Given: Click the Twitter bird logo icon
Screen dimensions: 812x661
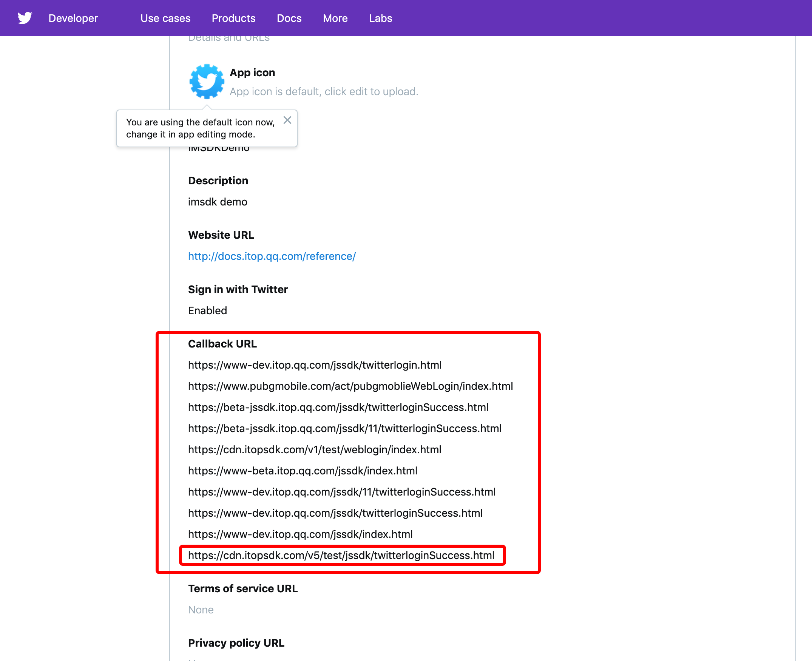Looking at the screenshot, I should 25,18.
